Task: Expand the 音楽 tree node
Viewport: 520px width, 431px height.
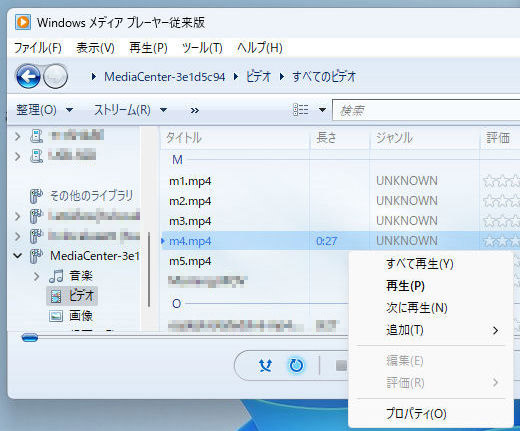Action: [x=36, y=276]
